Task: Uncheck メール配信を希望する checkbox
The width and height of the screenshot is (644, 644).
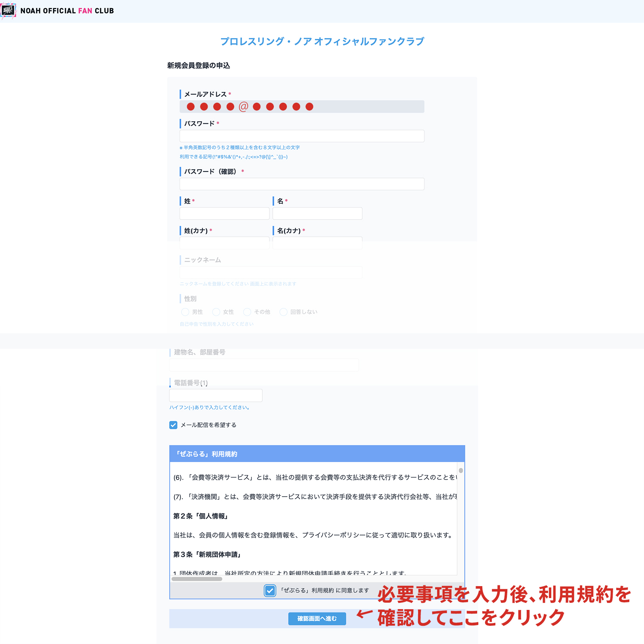Action: pyautogui.click(x=173, y=425)
